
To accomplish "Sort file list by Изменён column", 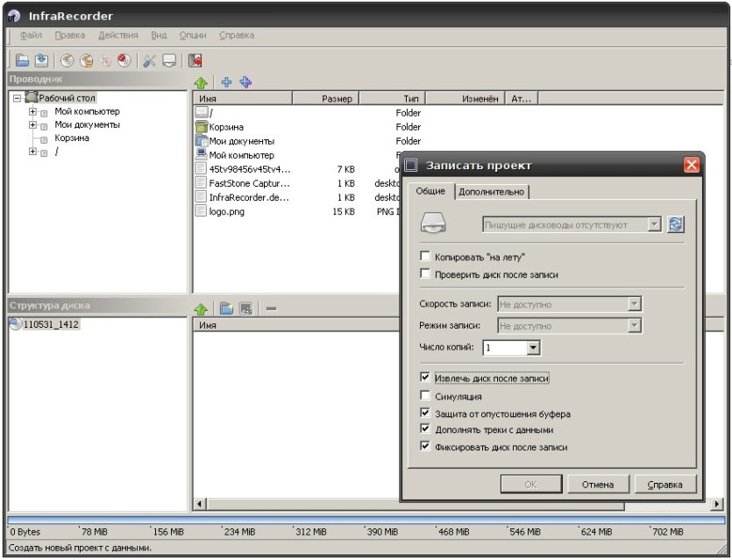I will (x=465, y=98).
